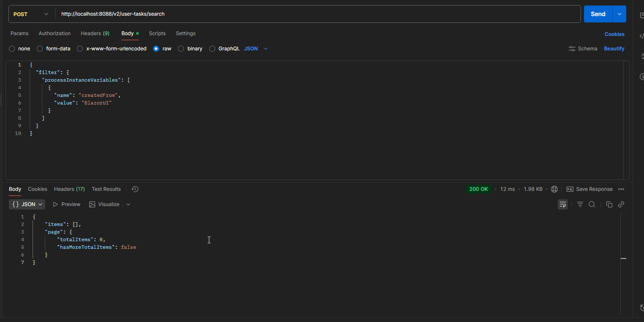Click the link icon in response toolbar
Screen dimensions: 644x322
[621, 204]
